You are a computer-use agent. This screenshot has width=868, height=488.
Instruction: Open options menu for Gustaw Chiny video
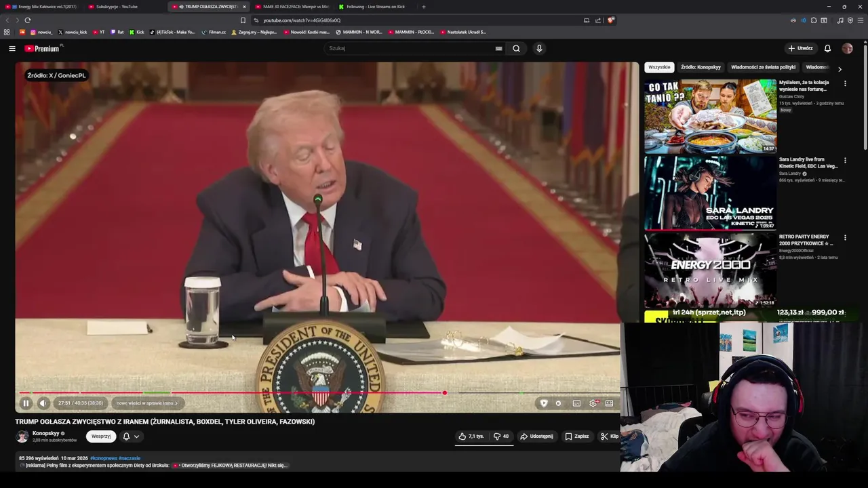[x=845, y=83]
